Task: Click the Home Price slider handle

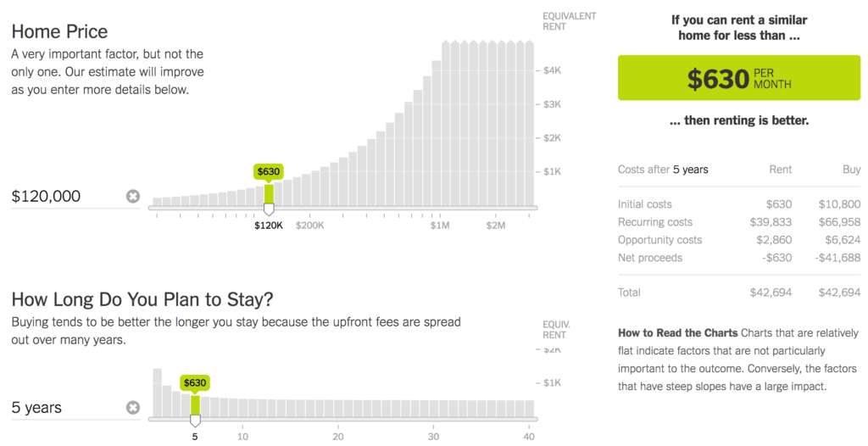Action: 269,209
